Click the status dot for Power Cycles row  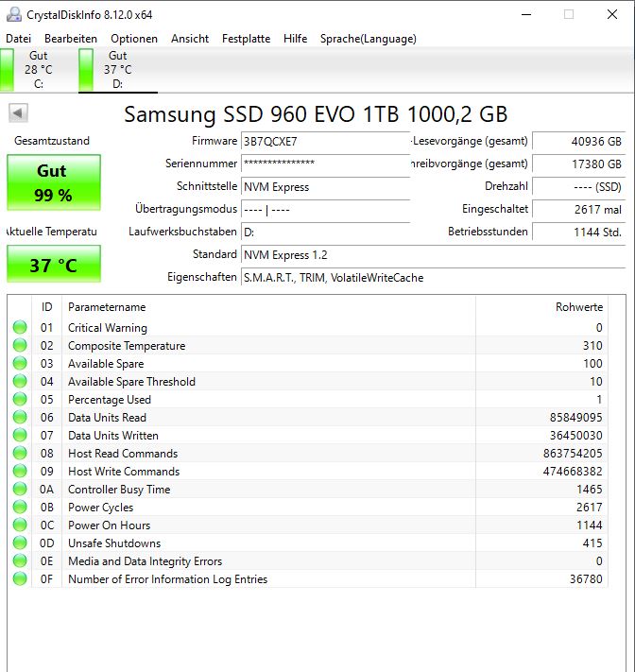pyautogui.click(x=20, y=507)
